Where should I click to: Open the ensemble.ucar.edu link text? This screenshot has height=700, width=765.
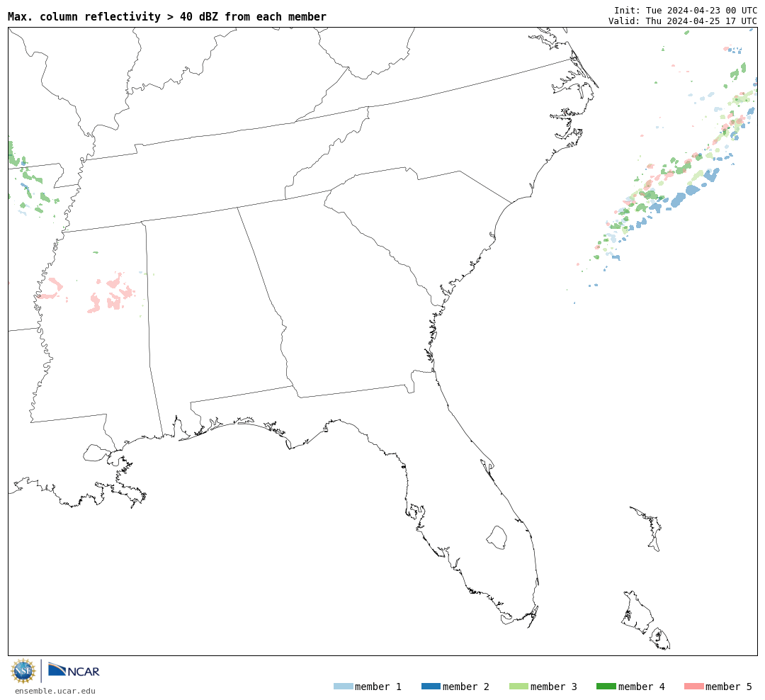[55, 691]
